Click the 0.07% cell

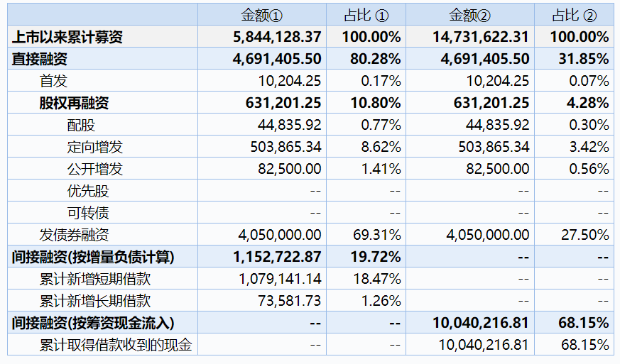(x=589, y=81)
